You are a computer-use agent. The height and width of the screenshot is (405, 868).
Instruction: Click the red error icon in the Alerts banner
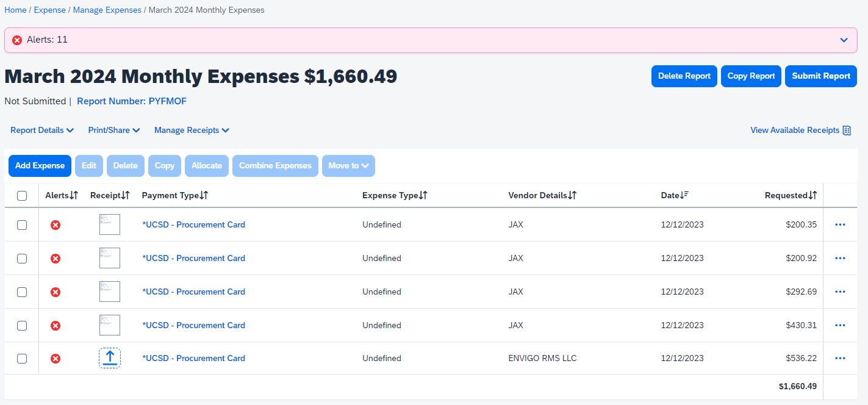coord(17,40)
